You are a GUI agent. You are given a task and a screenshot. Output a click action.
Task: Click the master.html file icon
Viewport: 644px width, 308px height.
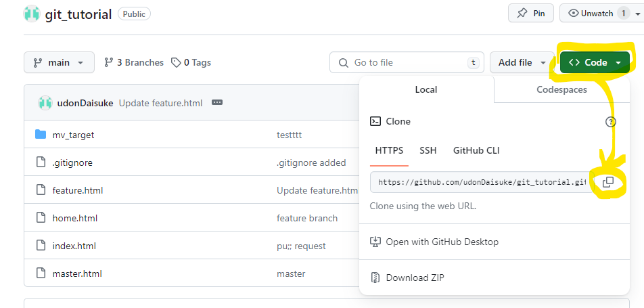[x=41, y=273]
